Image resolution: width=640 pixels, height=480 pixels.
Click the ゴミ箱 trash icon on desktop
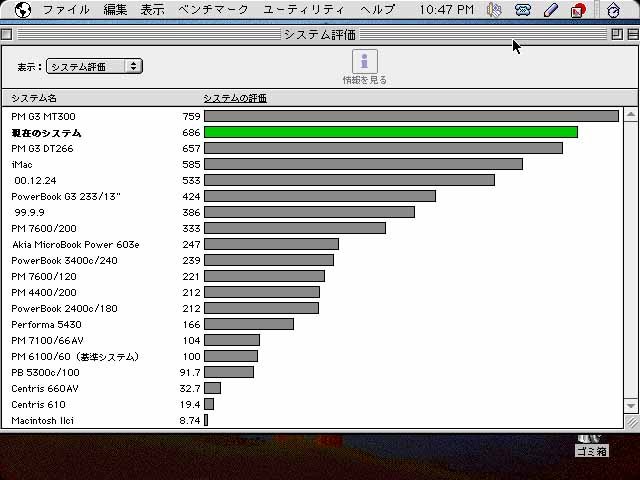[x=591, y=446]
